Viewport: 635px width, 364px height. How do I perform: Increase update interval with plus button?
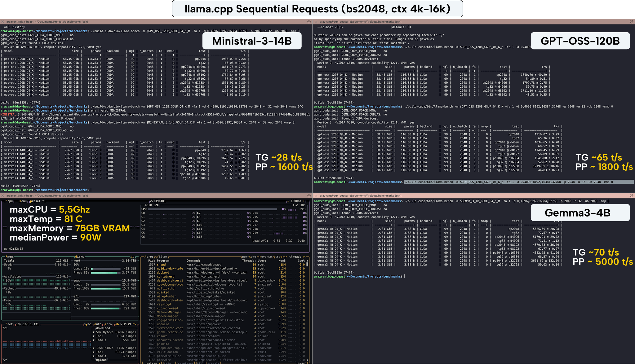click(x=304, y=201)
